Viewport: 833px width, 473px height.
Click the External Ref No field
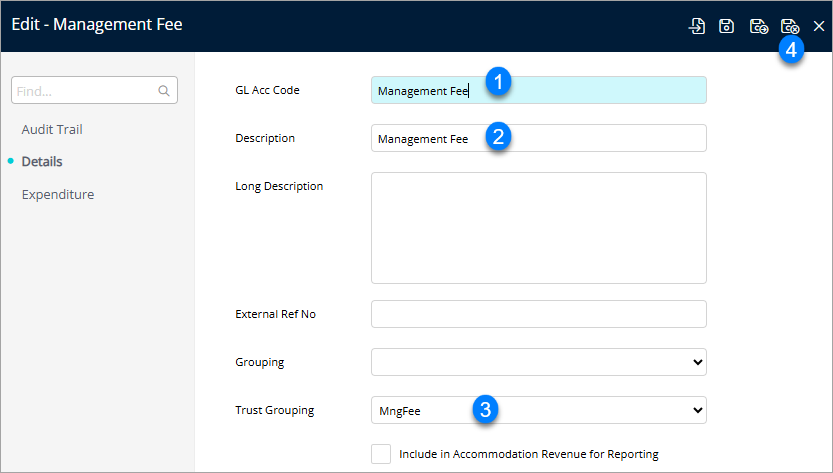pyautogui.click(x=538, y=314)
